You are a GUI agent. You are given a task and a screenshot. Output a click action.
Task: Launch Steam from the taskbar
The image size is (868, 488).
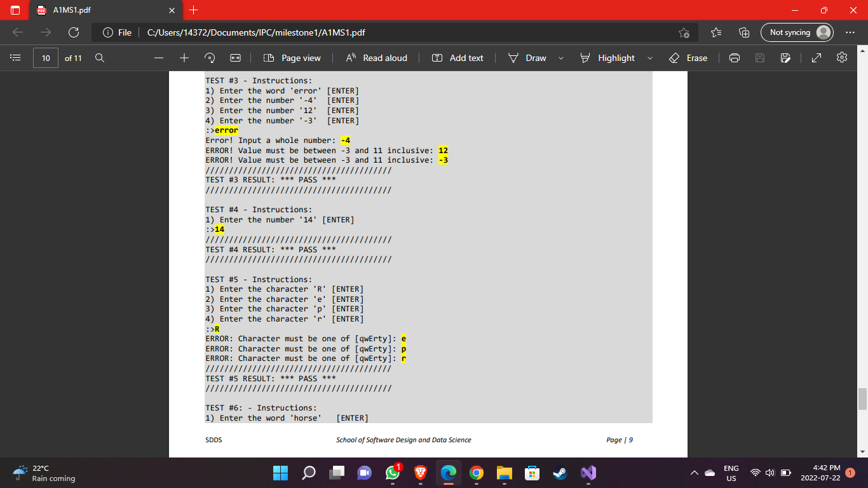point(560,473)
